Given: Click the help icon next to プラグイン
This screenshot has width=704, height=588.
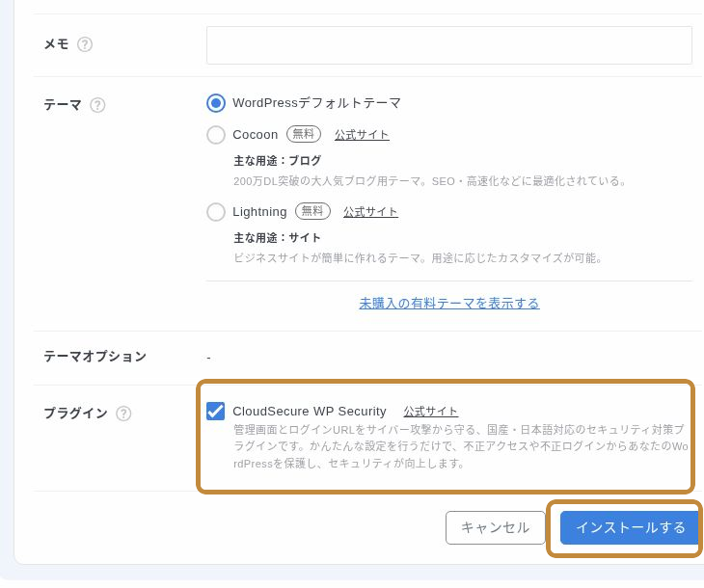Looking at the screenshot, I should click(x=123, y=414).
